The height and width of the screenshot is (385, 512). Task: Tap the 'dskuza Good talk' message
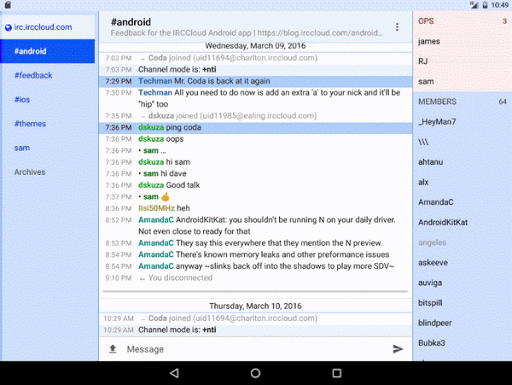pos(256,185)
